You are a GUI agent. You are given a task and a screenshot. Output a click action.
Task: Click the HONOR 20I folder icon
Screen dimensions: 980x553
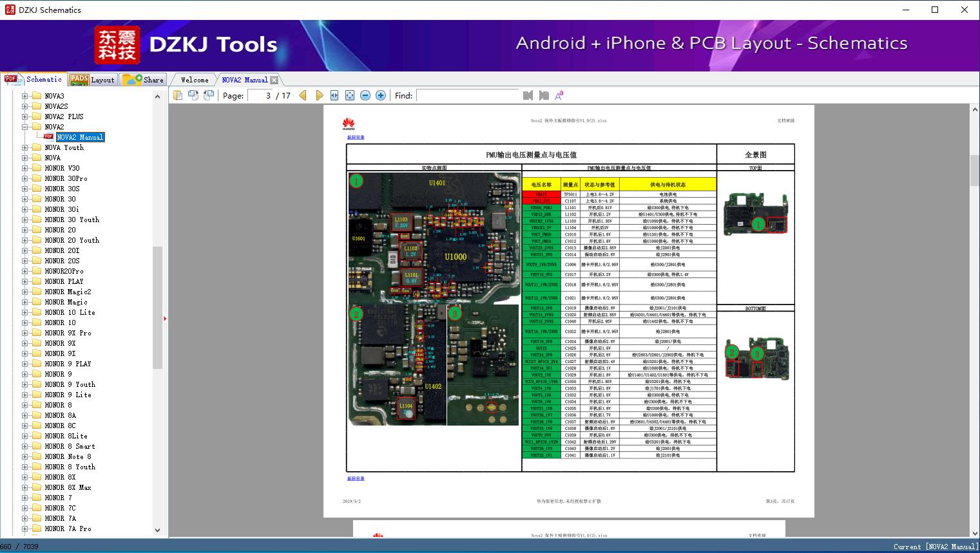coord(37,250)
